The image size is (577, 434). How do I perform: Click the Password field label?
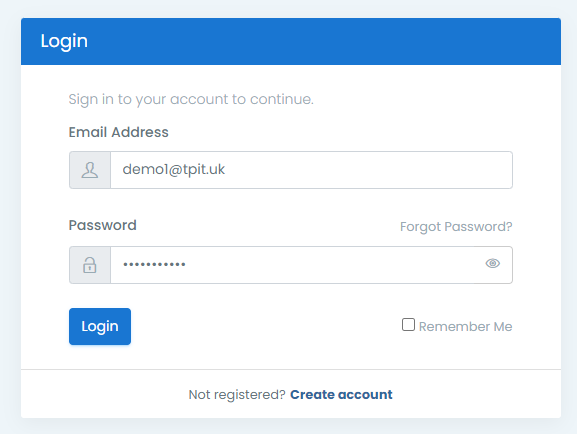click(103, 225)
